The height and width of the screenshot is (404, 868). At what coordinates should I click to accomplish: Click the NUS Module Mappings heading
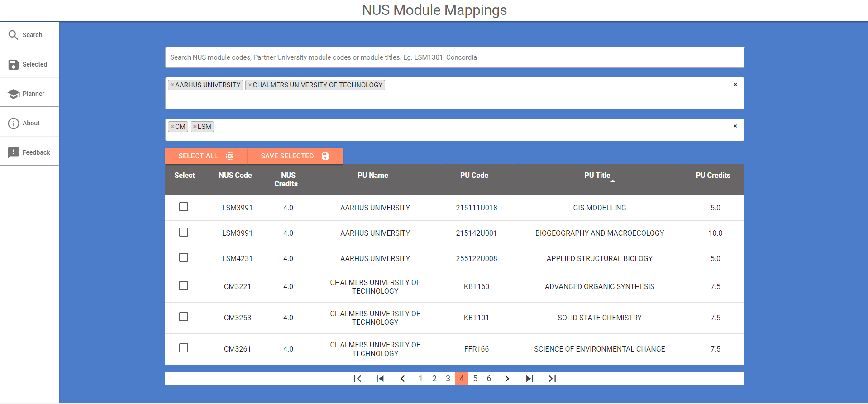pos(434,10)
